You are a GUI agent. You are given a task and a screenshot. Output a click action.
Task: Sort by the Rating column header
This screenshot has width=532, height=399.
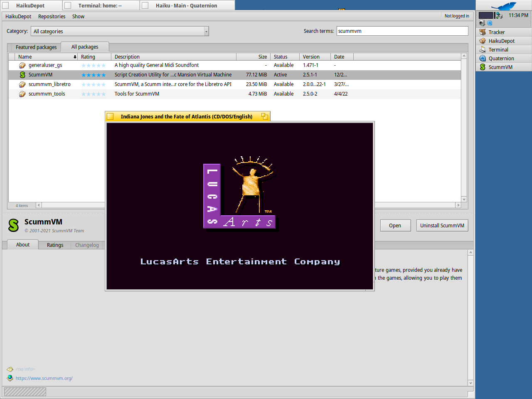94,57
